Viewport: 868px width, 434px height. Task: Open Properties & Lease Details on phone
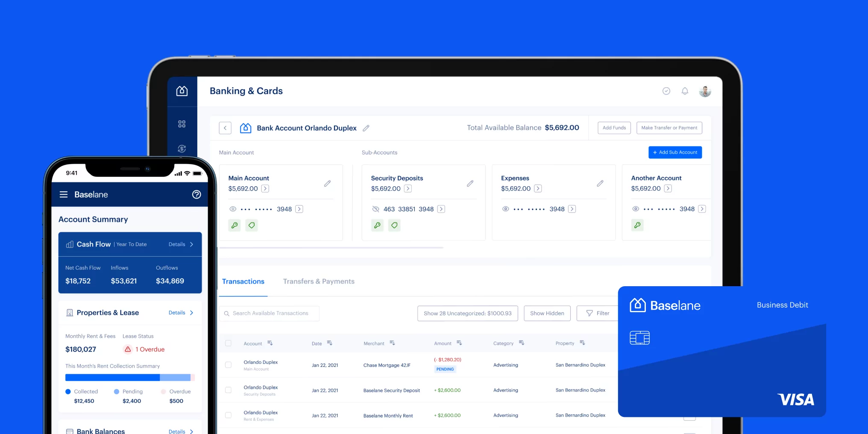(x=181, y=313)
